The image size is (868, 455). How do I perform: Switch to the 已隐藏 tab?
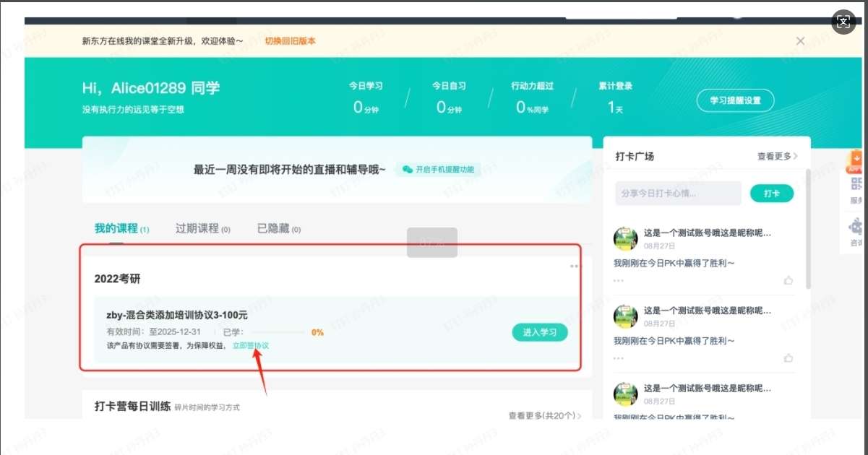point(278,229)
